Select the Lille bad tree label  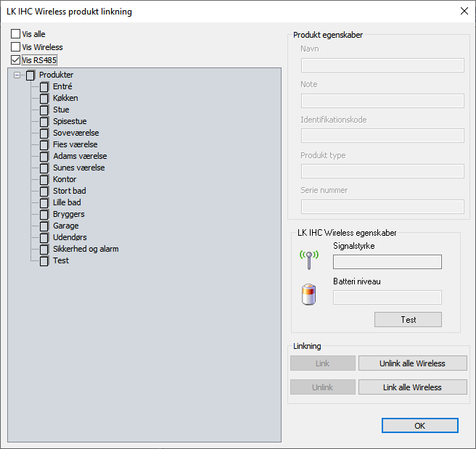pos(67,202)
